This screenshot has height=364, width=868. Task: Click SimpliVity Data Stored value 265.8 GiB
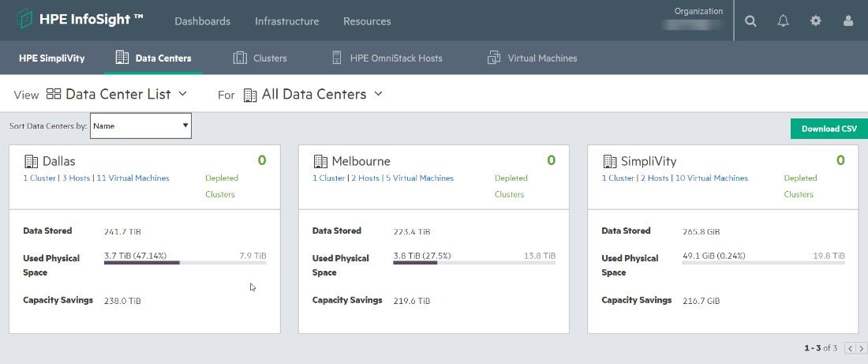[x=702, y=231]
